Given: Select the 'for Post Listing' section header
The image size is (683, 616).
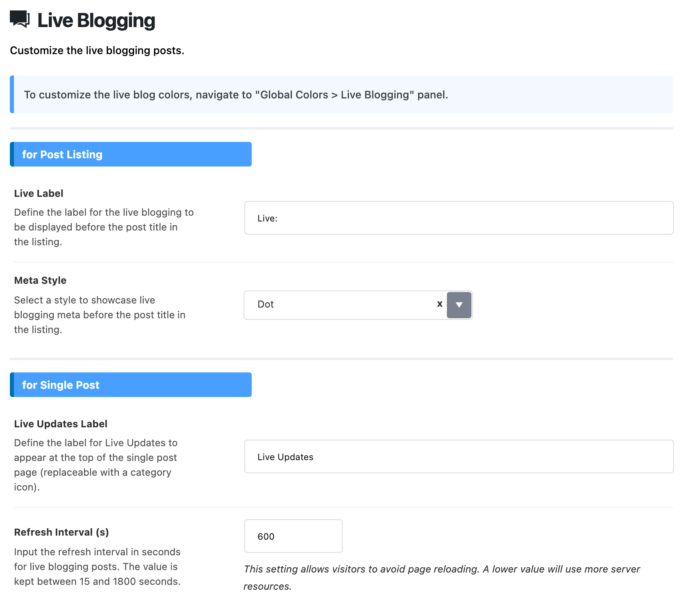Looking at the screenshot, I should 131,154.
